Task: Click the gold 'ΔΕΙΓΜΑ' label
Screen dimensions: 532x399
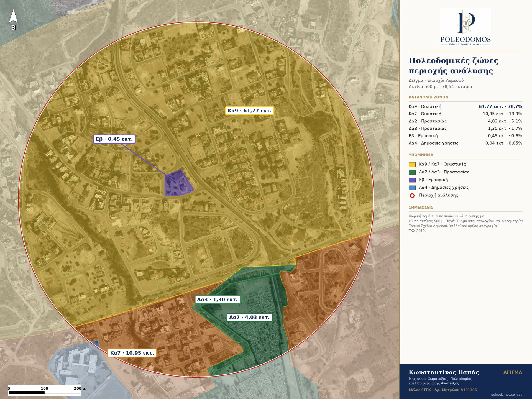Action: pyautogui.click(x=513, y=372)
